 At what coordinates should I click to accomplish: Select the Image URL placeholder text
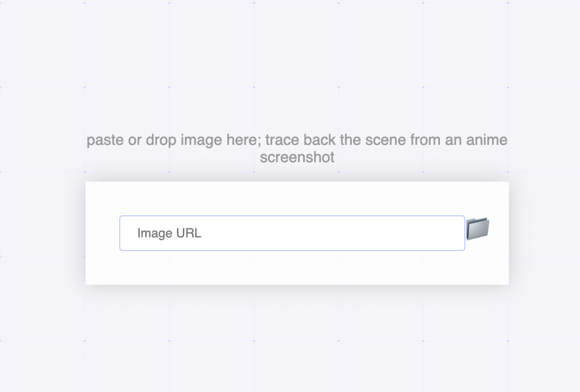click(169, 233)
